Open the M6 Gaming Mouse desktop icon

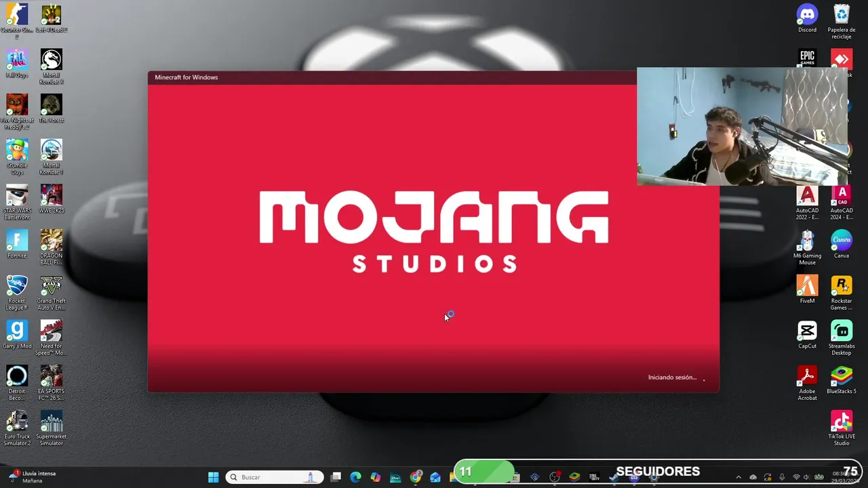[807, 247]
